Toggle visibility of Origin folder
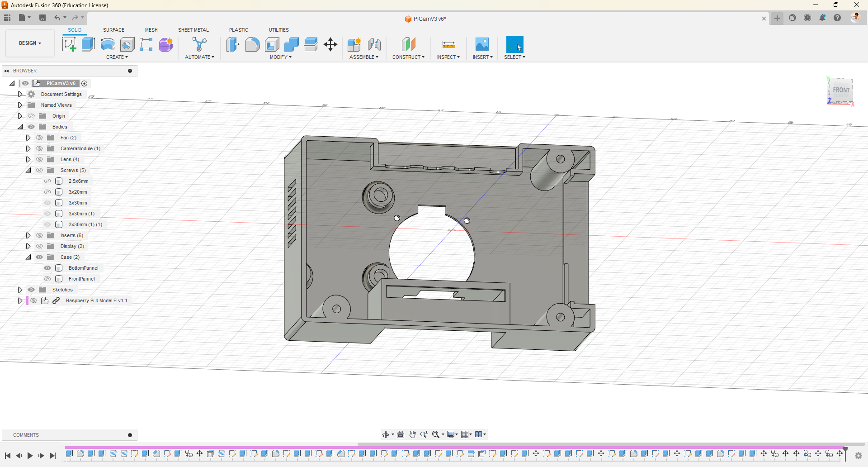 [31, 116]
